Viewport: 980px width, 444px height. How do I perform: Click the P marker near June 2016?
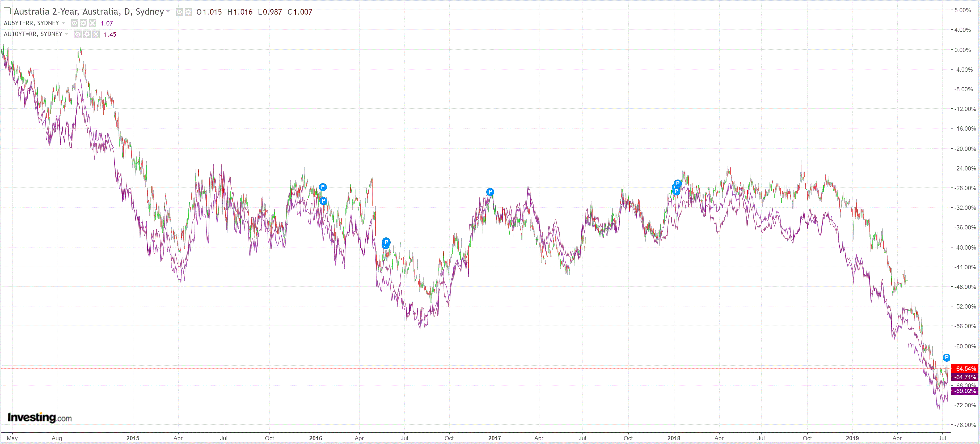(386, 242)
